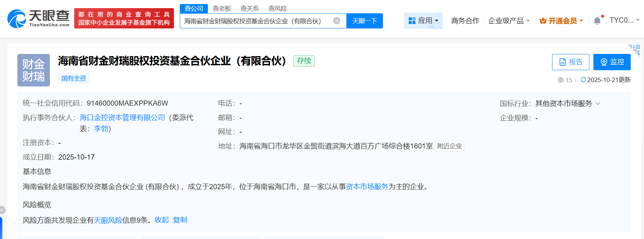
Task: Open the 应用 apps dropdown
Action: click(423, 21)
